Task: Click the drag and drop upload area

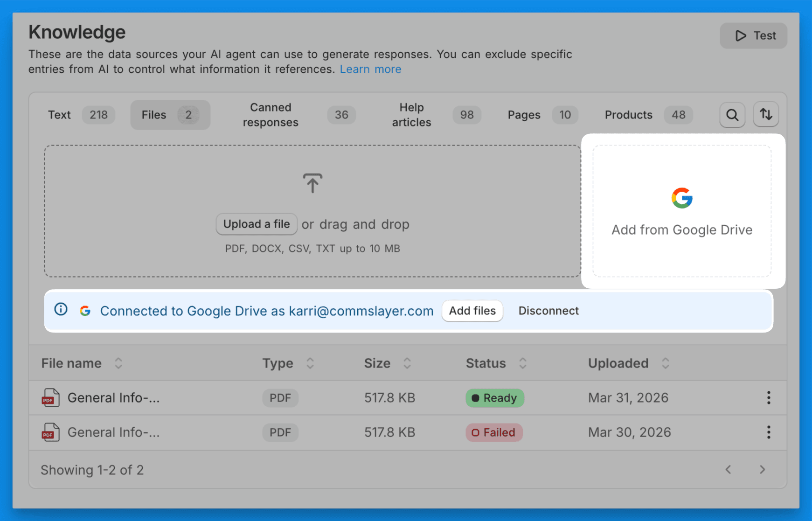Action: (x=312, y=211)
